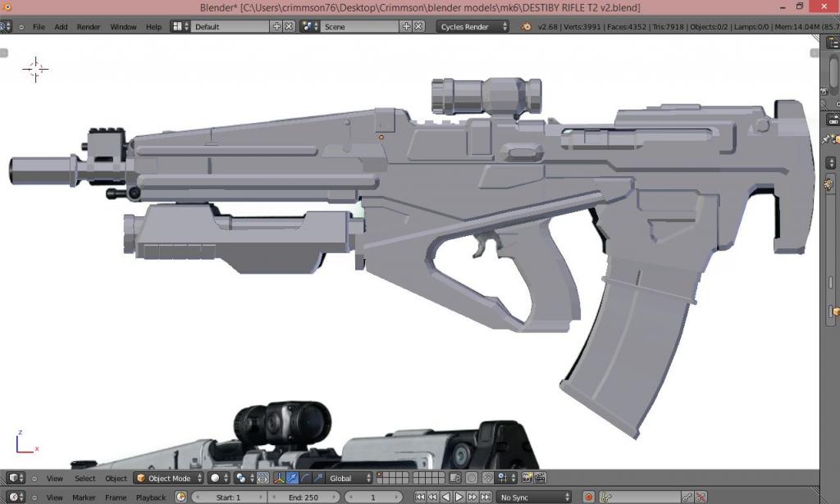840x504 pixels.
Task: Play the animation in reverse
Action: pyautogui.click(x=445, y=497)
